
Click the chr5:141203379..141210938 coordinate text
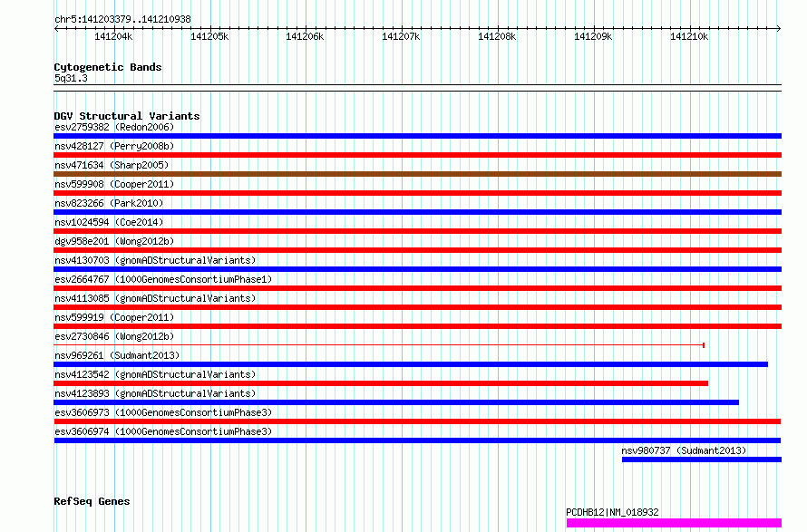(x=122, y=19)
